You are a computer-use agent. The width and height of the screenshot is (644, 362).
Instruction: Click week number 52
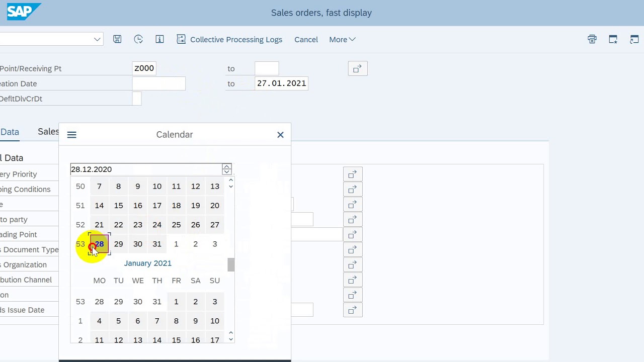coord(80,225)
